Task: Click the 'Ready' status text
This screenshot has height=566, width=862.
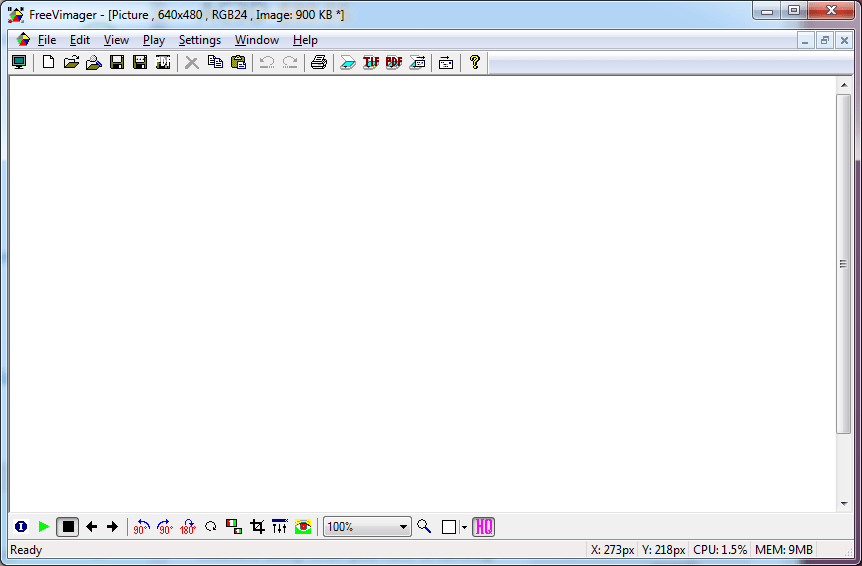Action: [x=26, y=550]
